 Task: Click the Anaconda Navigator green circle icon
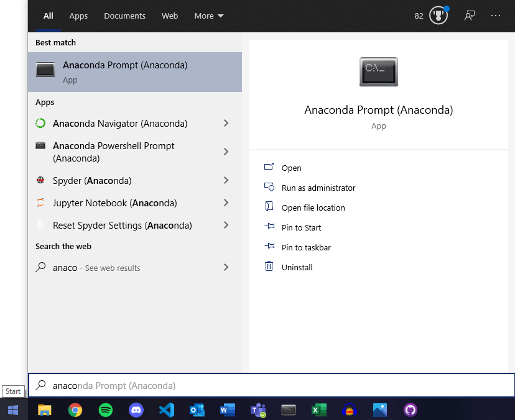coord(40,123)
